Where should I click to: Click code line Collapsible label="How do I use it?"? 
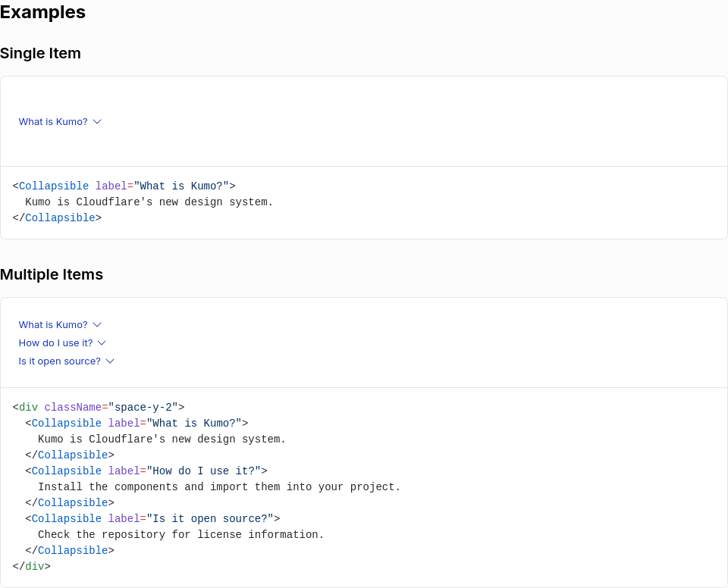(x=146, y=471)
